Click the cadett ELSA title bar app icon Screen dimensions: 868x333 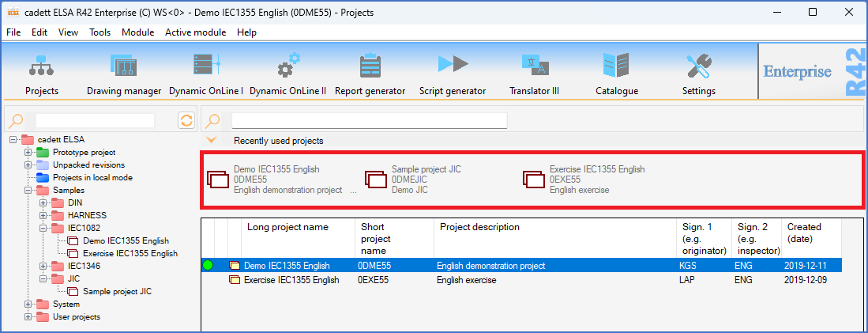(13, 12)
